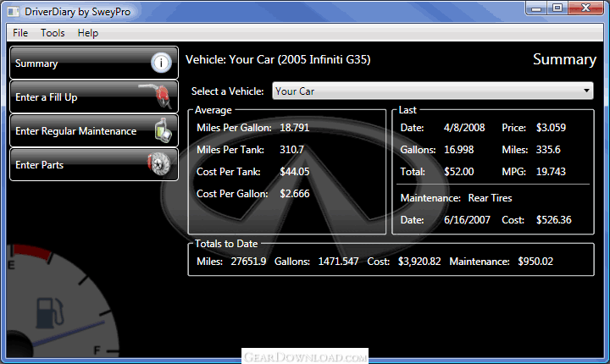Click the brake disc parts icon
Screen dimensions: 610x364
[x=159, y=163]
